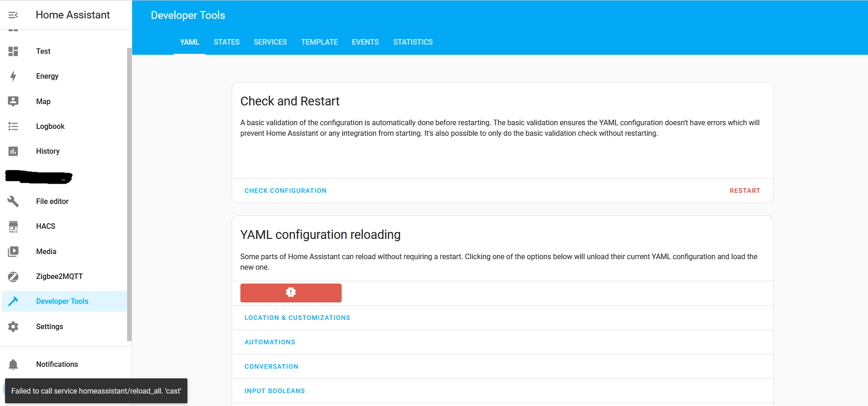Reload LOCATION & CUSTOMIZATIONS configuration
This screenshot has height=406, width=868.
[x=297, y=318]
